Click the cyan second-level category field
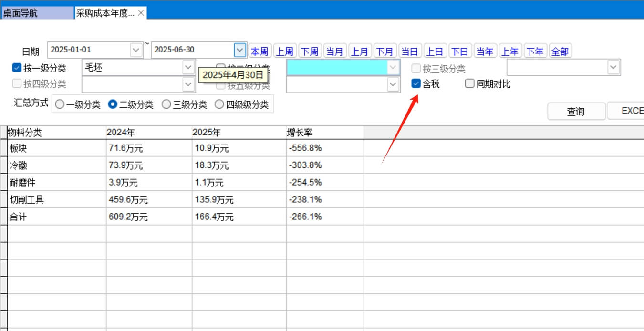 coord(337,68)
